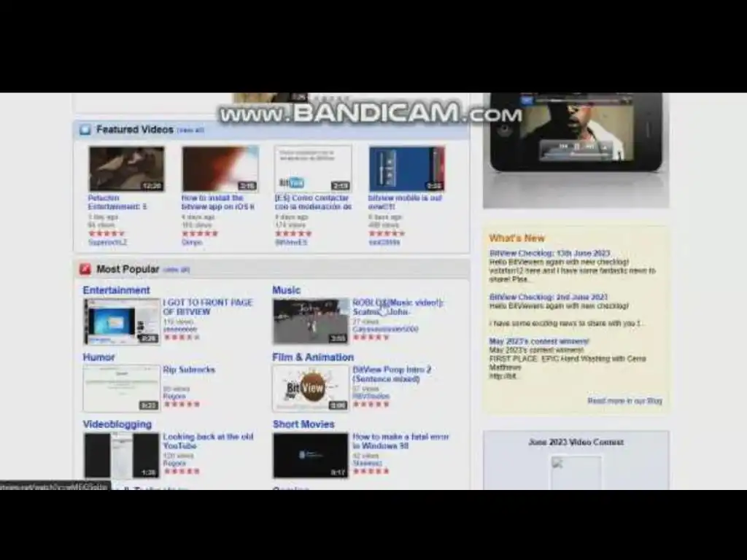Click the 'June 2023 Video Contest' heading
This screenshot has height=560, width=747.
576,442
